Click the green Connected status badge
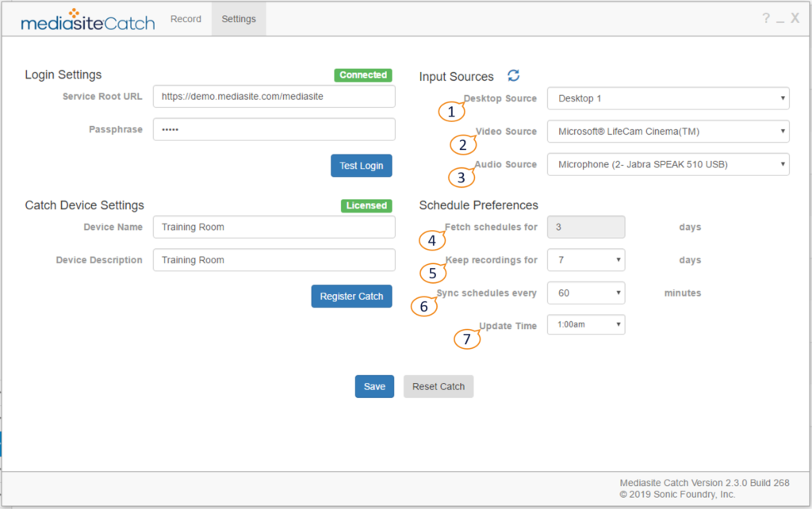 [x=363, y=75]
